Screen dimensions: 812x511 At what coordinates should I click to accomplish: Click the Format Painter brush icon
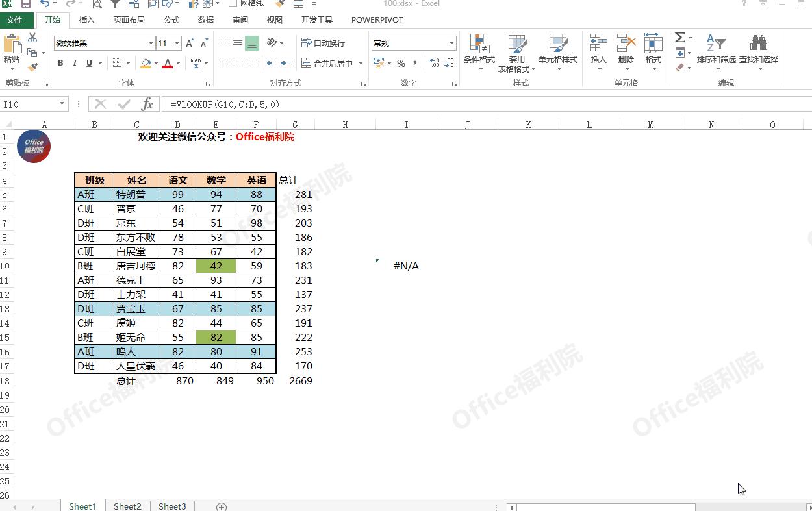[x=32, y=67]
